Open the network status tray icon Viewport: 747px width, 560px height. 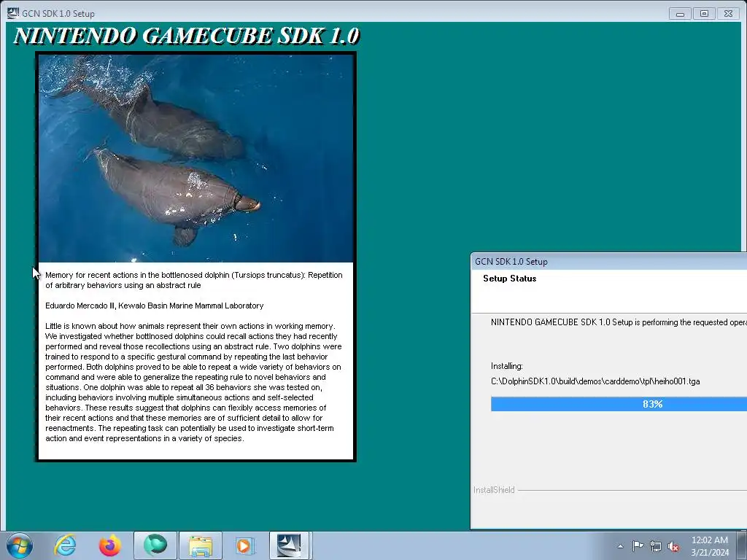(x=656, y=546)
